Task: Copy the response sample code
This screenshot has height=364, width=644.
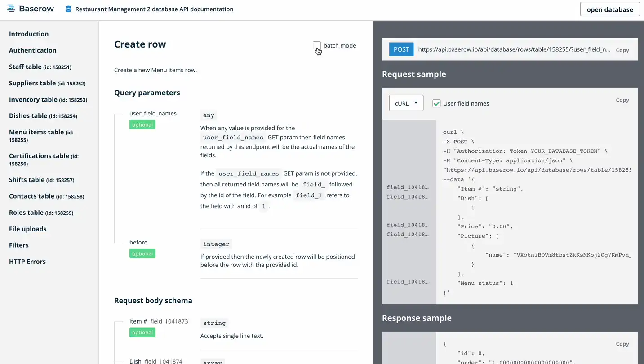Action: pos(622,344)
